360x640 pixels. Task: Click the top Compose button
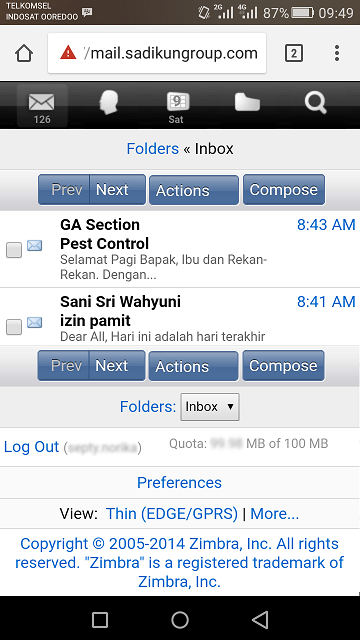tap(284, 189)
